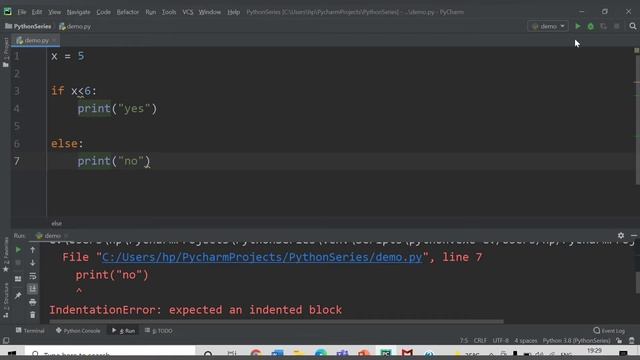The height and width of the screenshot is (360, 640).
Task: Open the TODO tool window
Action: (x=159, y=331)
